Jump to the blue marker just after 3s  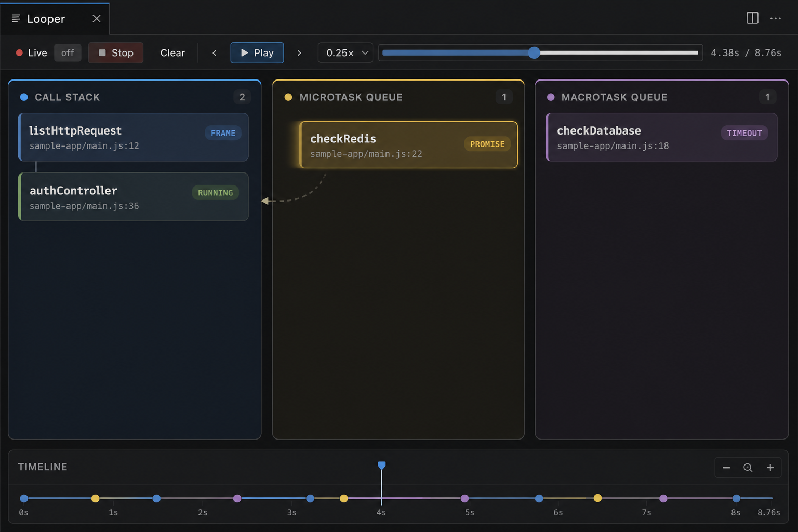pyautogui.click(x=310, y=498)
